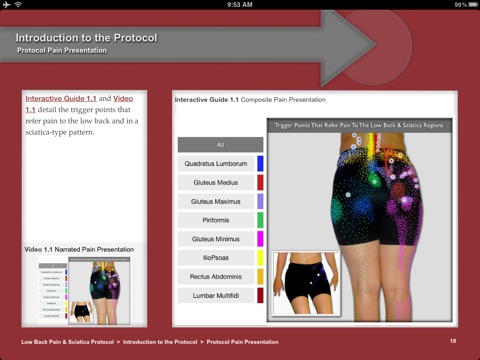Click Introduction to the Protocol breadcrumb

coord(160,342)
